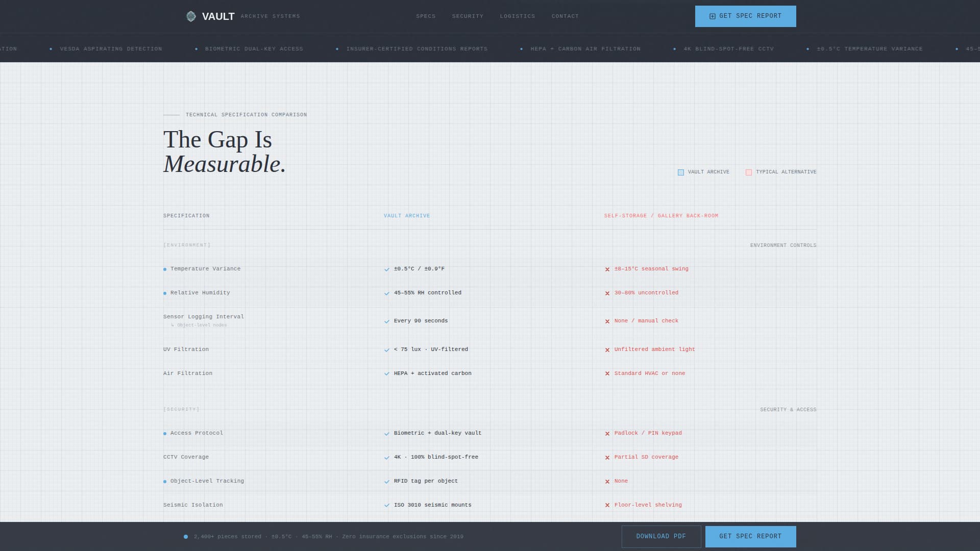Viewport: 980px width, 551px height.
Task: Click the red X beside ±8–15°C seasonal swing
Action: pyautogui.click(x=607, y=269)
